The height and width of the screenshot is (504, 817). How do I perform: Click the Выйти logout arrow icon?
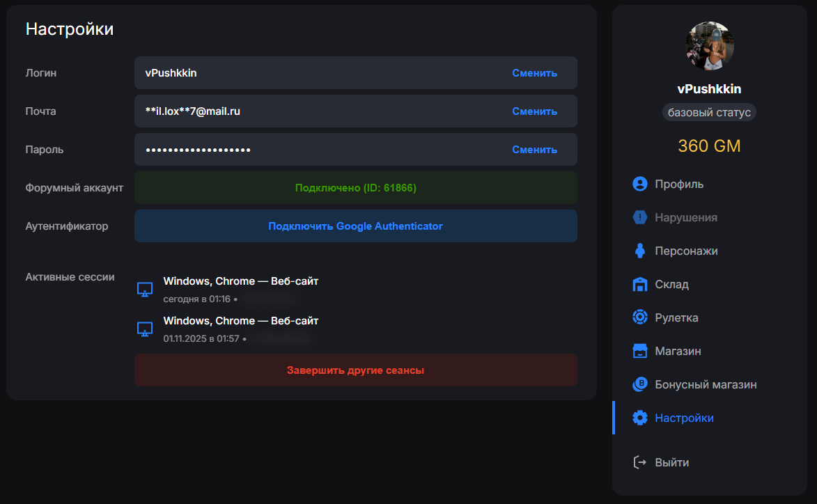pyautogui.click(x=639, y=462)
